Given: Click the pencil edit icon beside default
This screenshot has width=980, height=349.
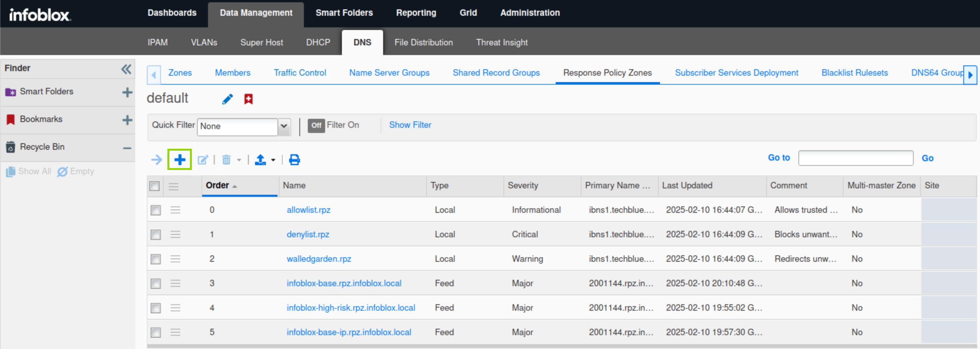Looking at the screenshot, I should tap(228, 99).
